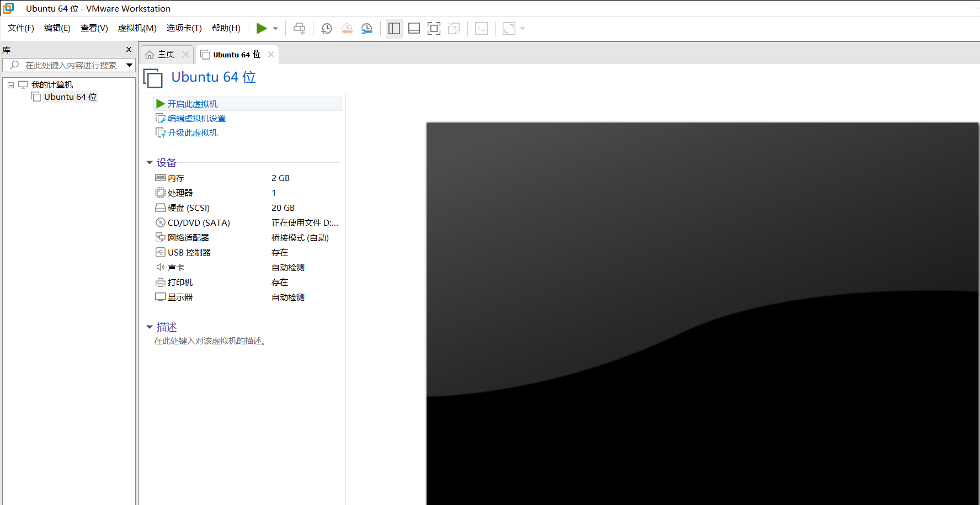Switch to the 主页 tab

166,55
